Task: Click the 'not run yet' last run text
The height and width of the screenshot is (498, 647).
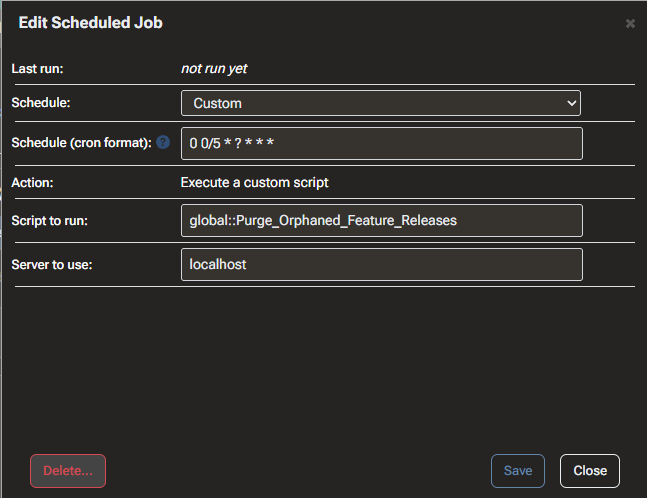Action: pos(214,68)
